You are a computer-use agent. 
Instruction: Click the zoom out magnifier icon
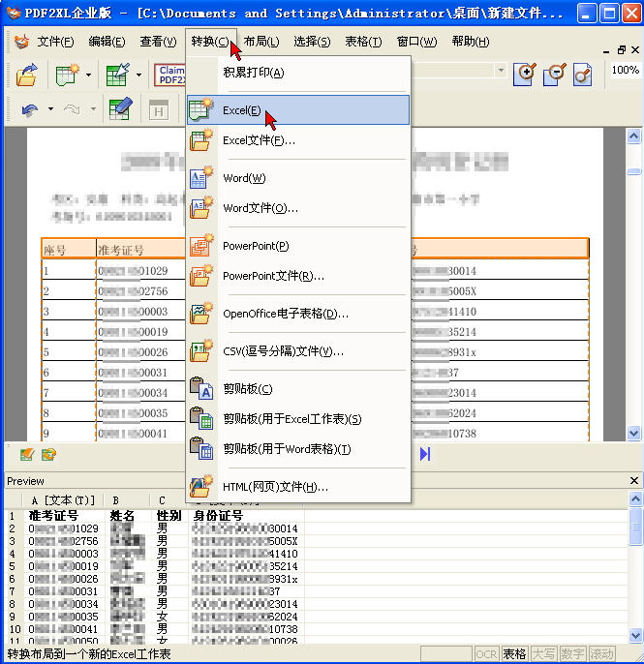coord(555,74)
